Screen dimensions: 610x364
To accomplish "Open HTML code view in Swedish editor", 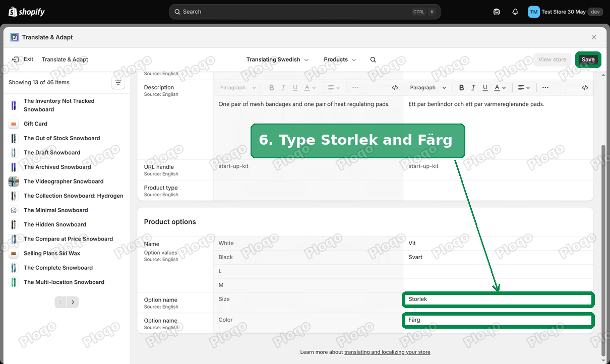I will point(585,88).
